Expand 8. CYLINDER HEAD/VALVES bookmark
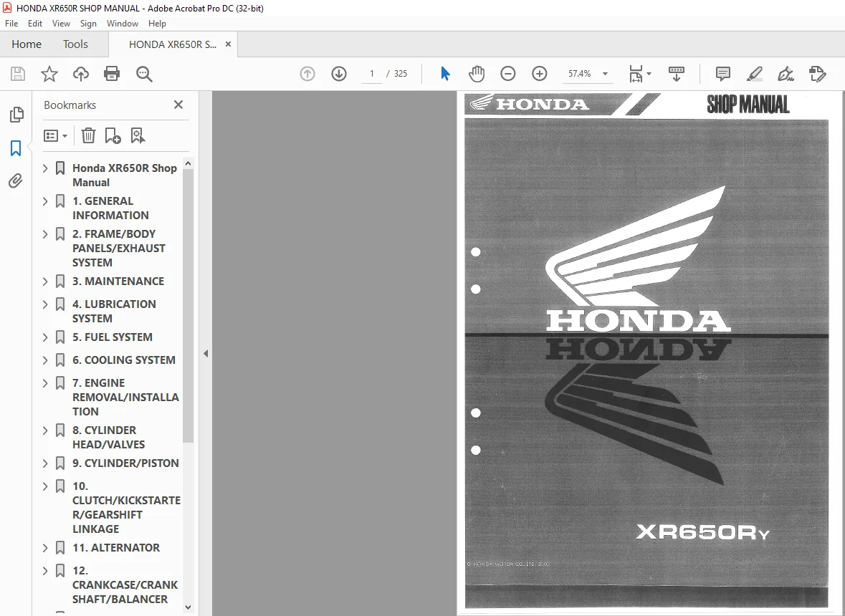 click(x=45, y=430)
